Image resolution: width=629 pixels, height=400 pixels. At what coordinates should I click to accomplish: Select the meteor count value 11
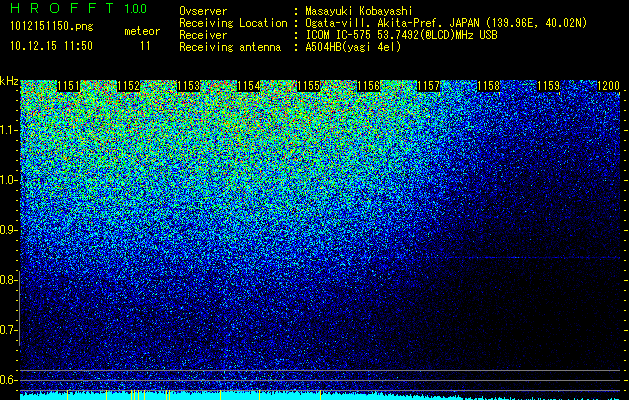coord(145,46)
